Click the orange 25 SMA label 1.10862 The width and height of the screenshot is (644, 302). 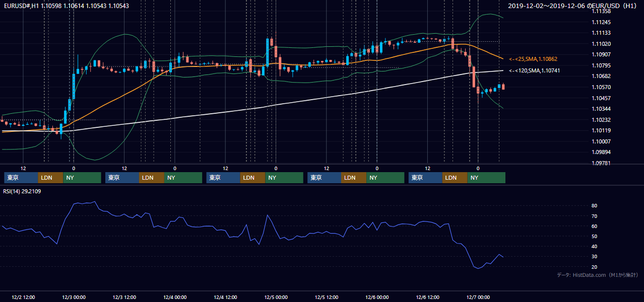coord(533,59)
